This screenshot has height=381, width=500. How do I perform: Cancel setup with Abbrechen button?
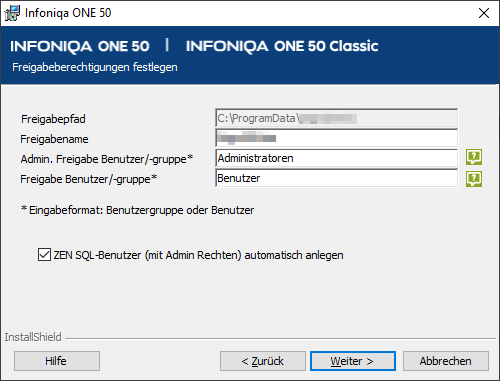[446, 361]
